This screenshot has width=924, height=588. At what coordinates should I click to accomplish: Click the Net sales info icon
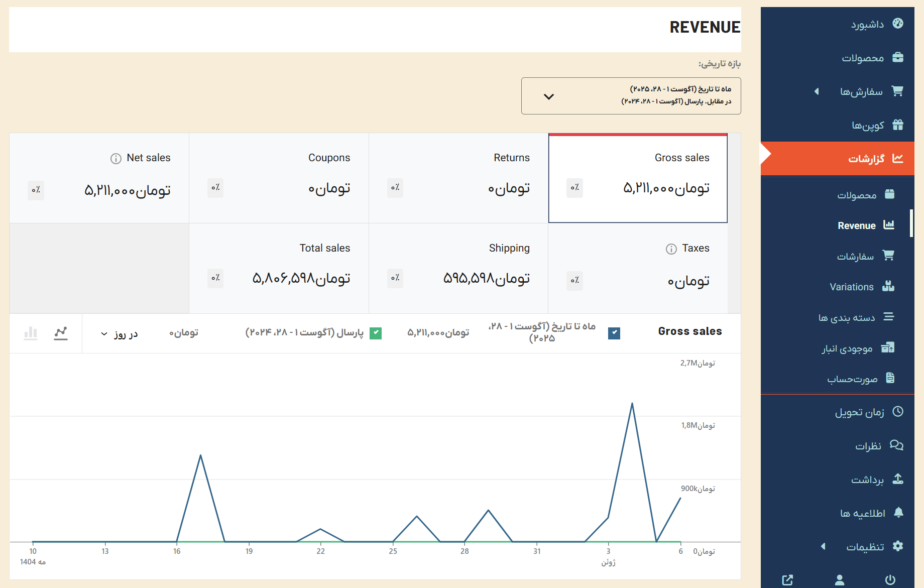click(116, 159)
